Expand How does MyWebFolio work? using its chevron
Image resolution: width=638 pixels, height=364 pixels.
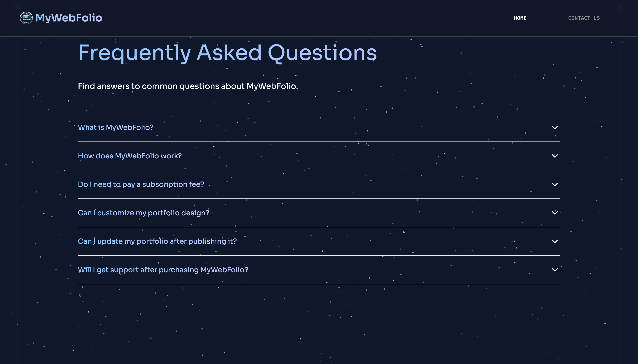[x=555, y=156]
